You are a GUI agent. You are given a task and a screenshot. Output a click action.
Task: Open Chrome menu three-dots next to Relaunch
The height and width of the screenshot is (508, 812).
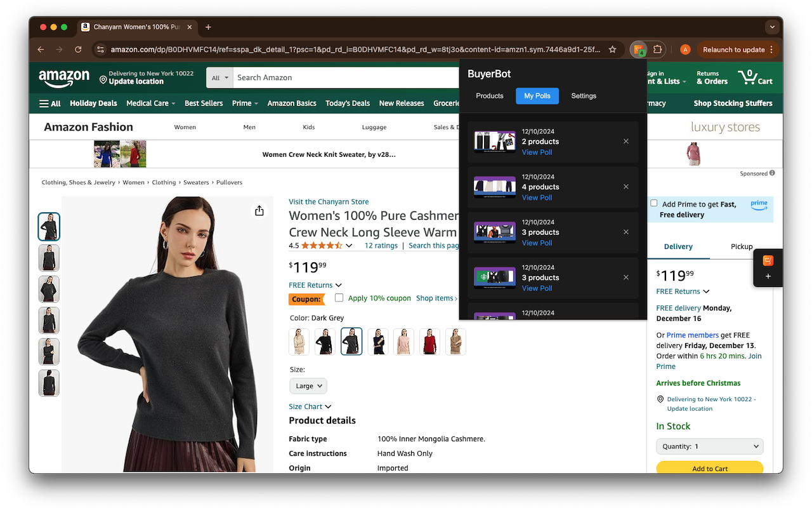[x=771, y=50]
